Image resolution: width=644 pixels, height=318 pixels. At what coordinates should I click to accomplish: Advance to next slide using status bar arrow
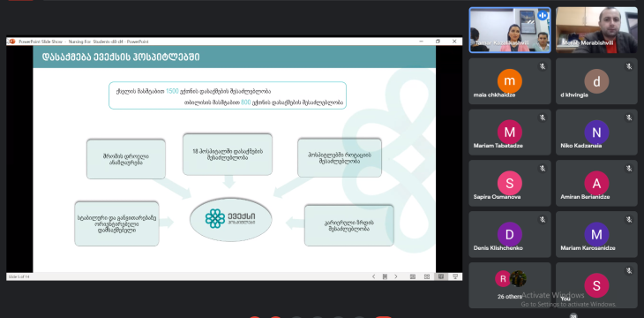[x=396, y=276]
